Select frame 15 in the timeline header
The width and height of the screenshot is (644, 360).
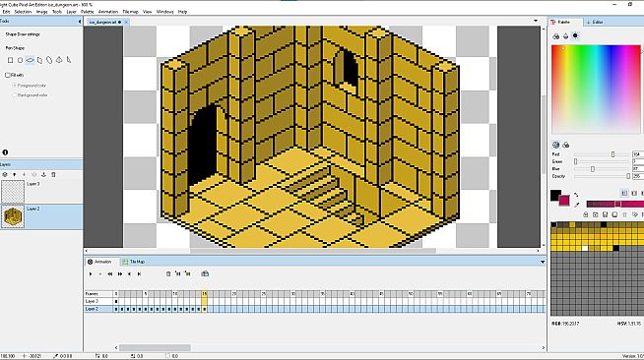pos(204,294)
